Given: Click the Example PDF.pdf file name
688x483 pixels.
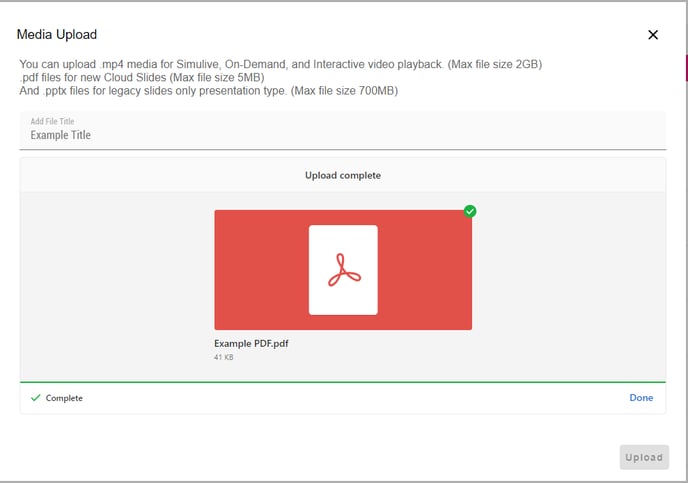Looking at the screenshot, I should [251, 343].
